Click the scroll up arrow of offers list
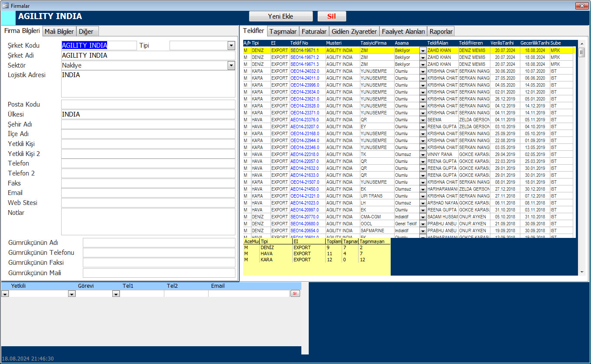591x364 pixels. tap(582, 43)
